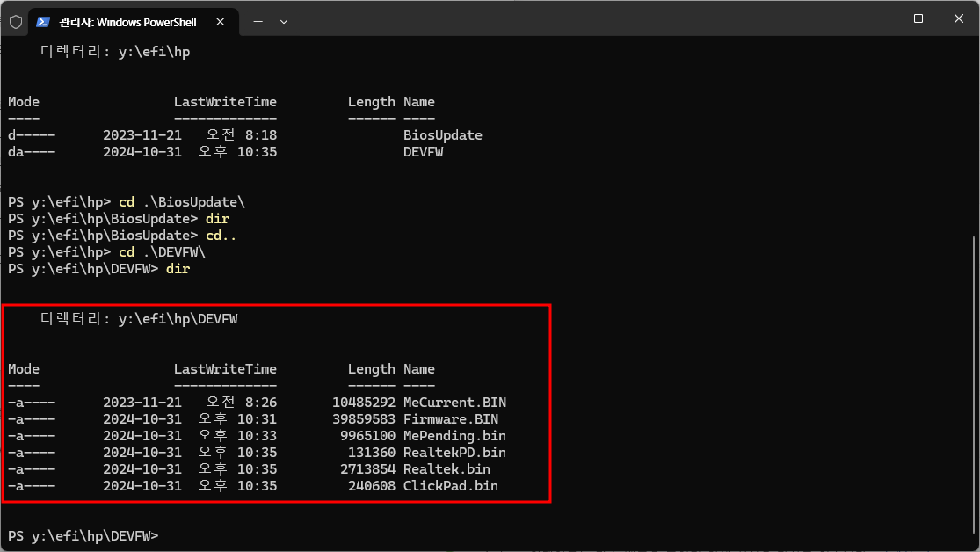Click the Length header in the hp listing
The width and height of the screenshot is (980, 552).
tap(371, 102)
